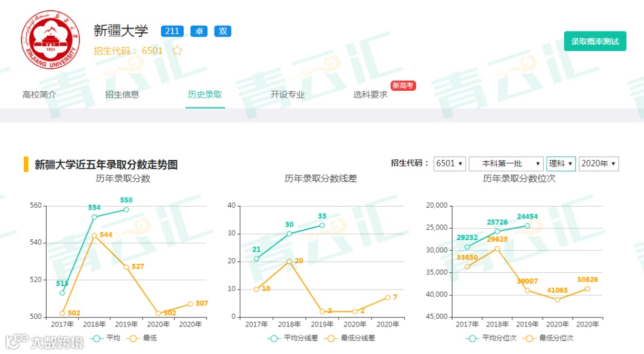Click the 507 lowest score point

[x=190, y=304]
